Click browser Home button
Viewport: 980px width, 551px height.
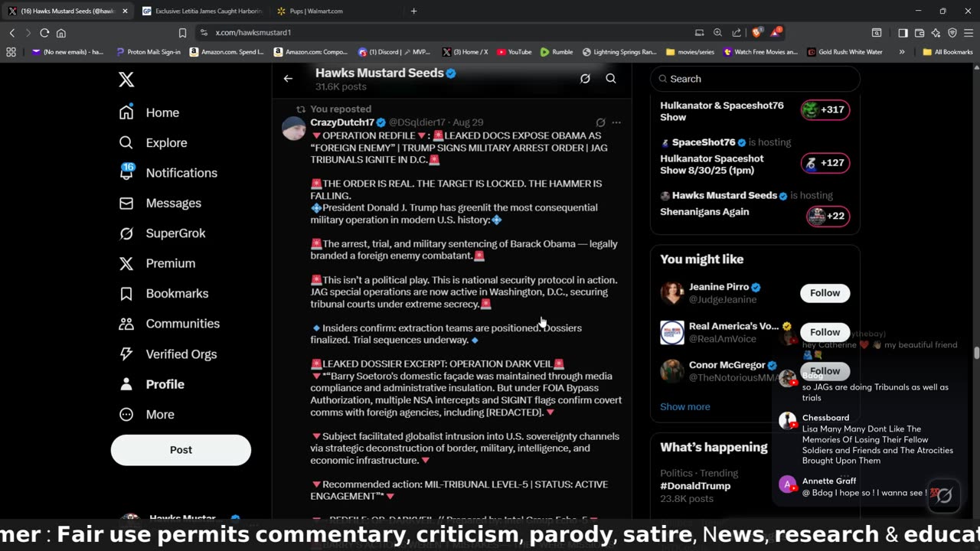pos(61,33)
